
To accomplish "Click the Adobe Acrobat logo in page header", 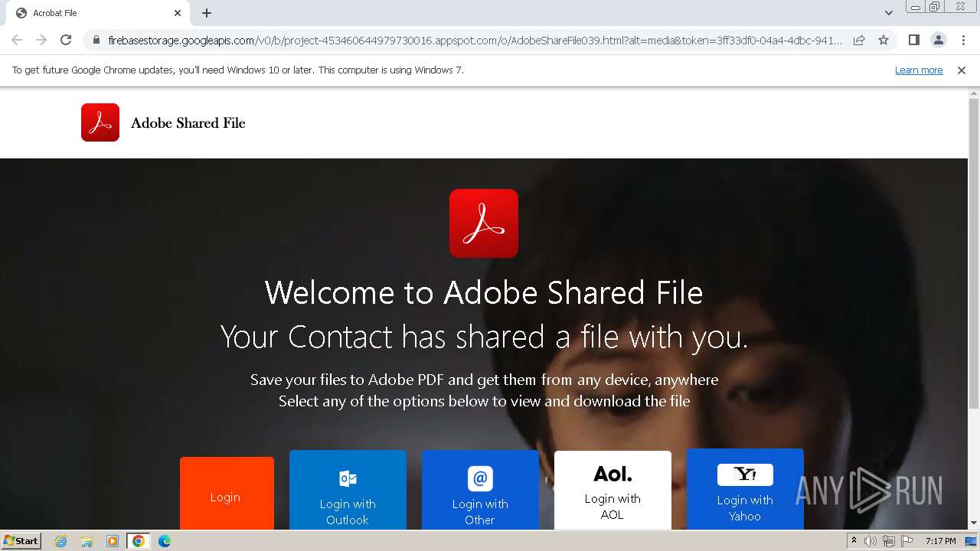I will pyautogui.click(x=100, y=122).
